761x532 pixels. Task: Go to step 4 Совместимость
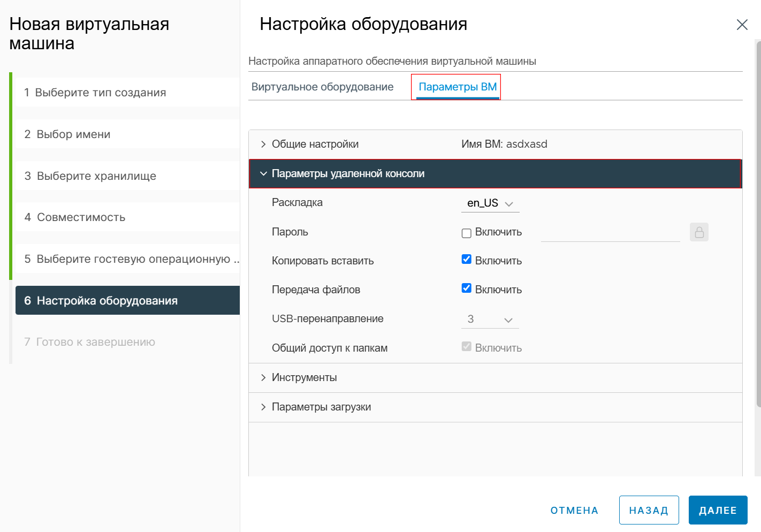[x=127, y=217]
